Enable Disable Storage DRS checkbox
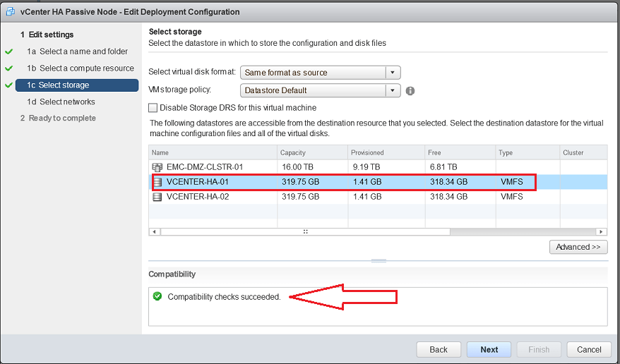The height and width of the screenshot is (364, 620). tap(153, 108)
